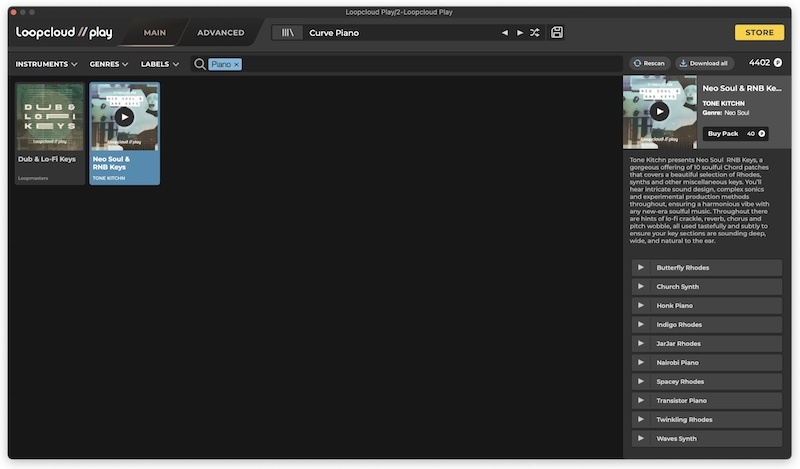Remove the Piano search filter tag
The height and width of the screenshot is (469, 800).
click(x=236, y=64)
